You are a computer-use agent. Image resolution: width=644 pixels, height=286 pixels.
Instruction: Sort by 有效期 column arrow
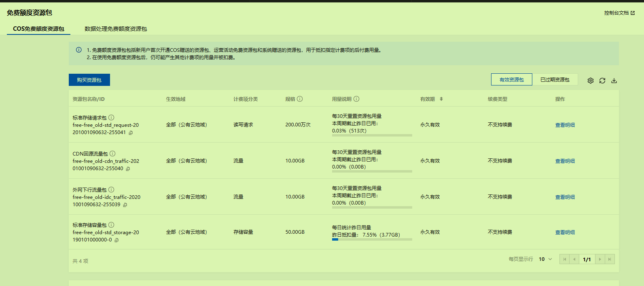[x=441, y=99]
